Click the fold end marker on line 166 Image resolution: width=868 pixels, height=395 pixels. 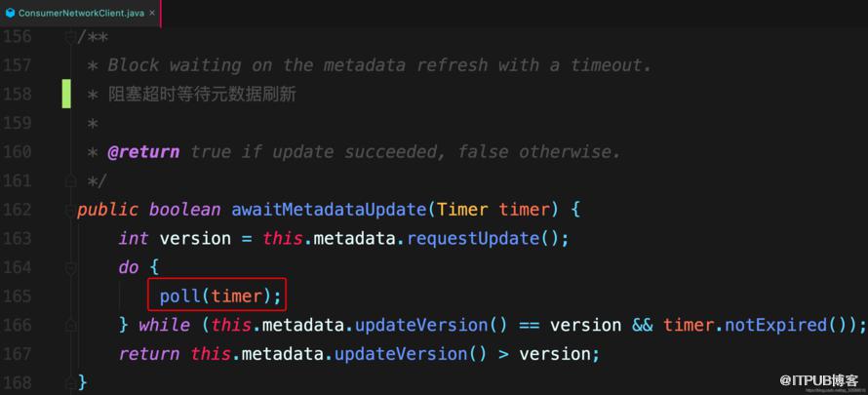tap(70, 325)
